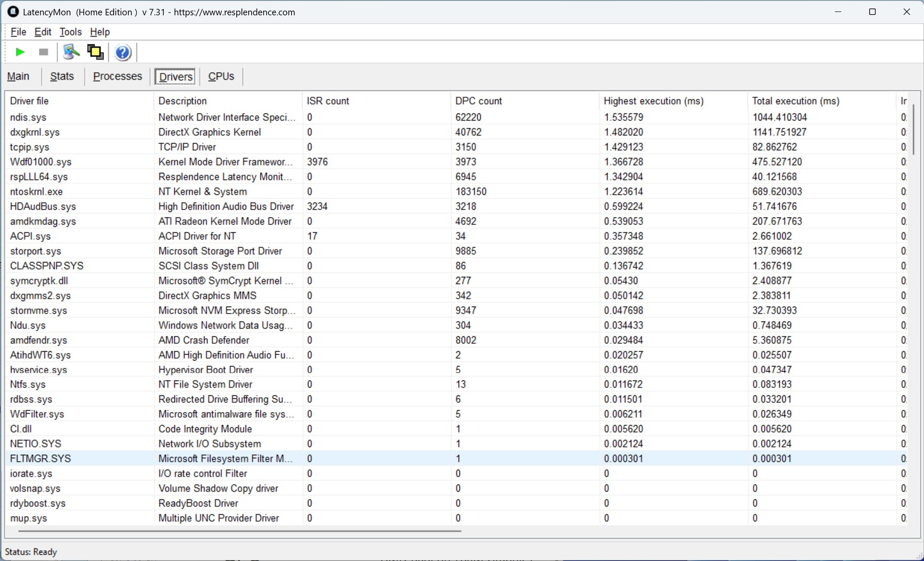Select the HDAudBus.sys driver row
924x561 pixels.
[43, 207]
